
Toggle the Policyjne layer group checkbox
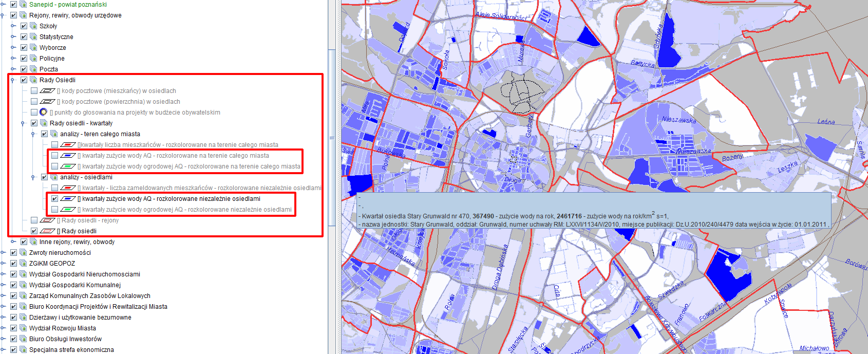[x=24, y=59]
